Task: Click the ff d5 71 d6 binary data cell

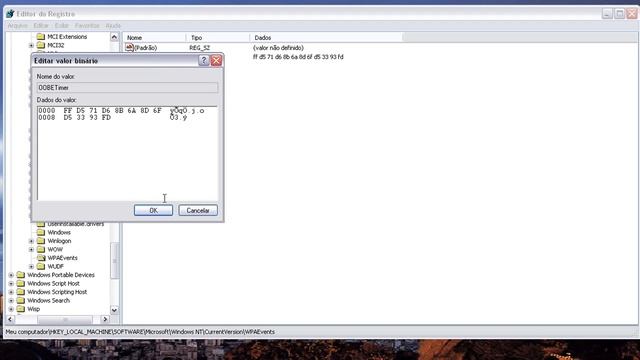Action: coord(298,57)
